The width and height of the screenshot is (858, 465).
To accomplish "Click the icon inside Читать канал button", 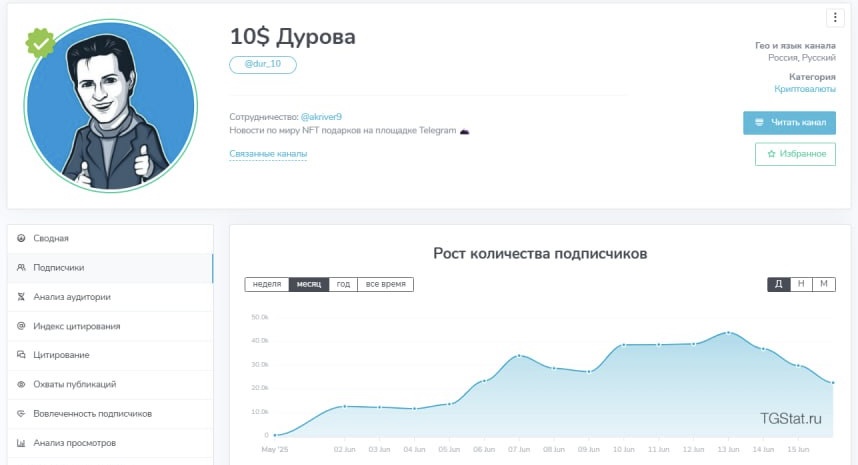I will (x=759, y=123).
